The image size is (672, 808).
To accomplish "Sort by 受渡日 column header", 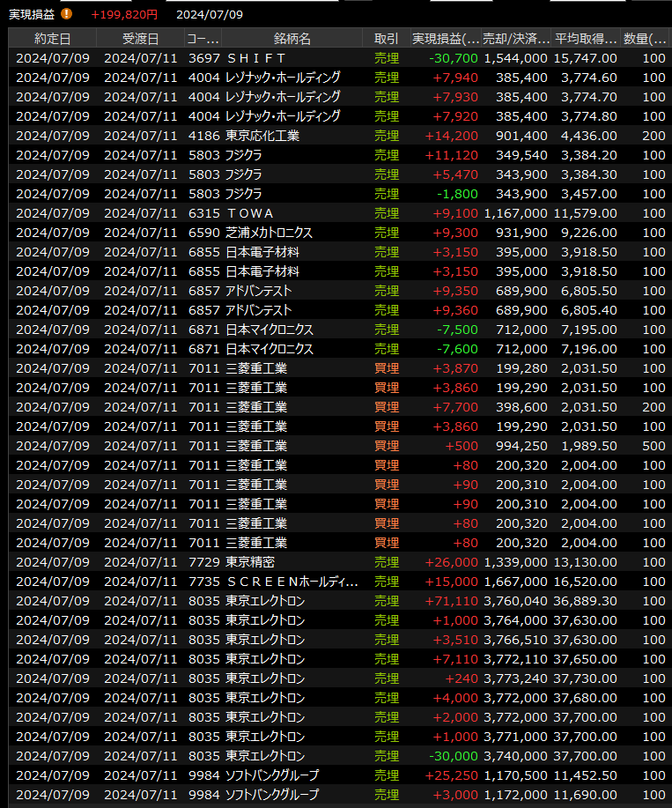I will (140, 39).
